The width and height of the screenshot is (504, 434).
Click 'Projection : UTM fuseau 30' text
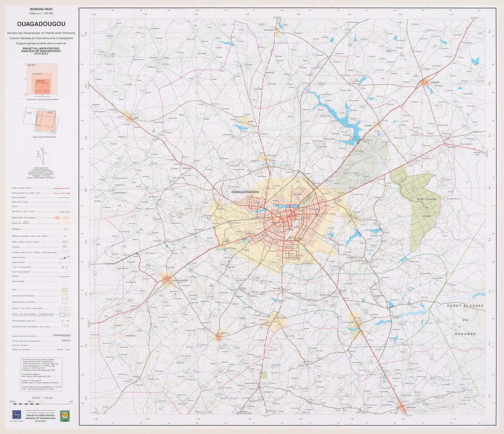point(32,381)
